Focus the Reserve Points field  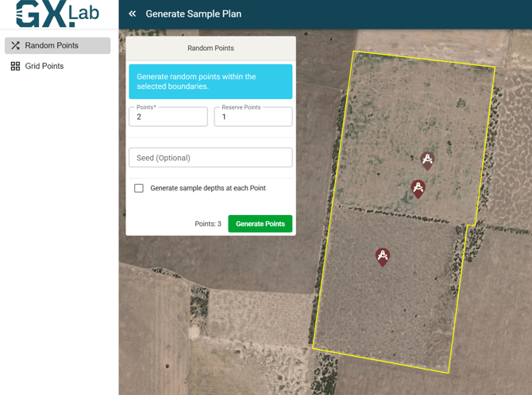tap(253, 117)
